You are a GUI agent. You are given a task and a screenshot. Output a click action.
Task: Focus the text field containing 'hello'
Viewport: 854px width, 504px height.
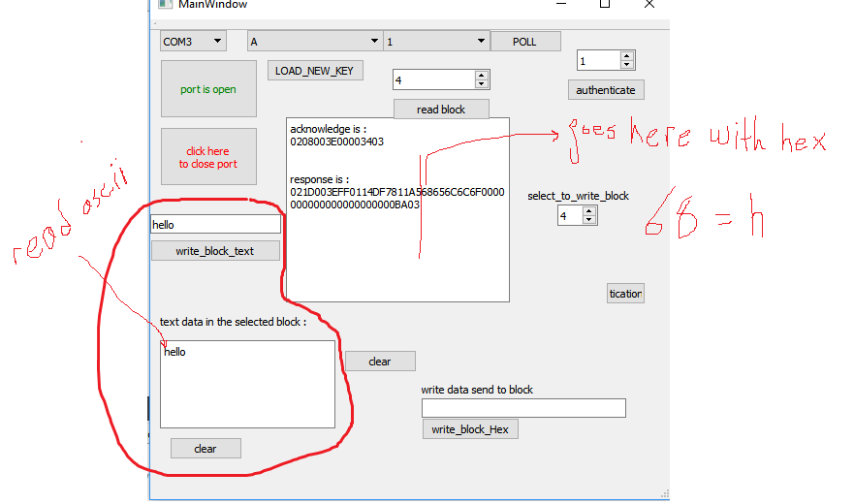215,224
